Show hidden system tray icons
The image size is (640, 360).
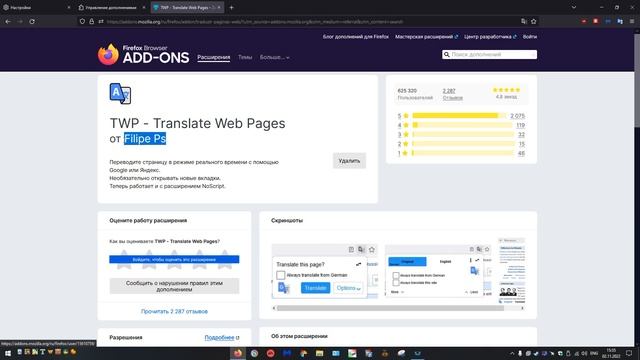point(512,353)
